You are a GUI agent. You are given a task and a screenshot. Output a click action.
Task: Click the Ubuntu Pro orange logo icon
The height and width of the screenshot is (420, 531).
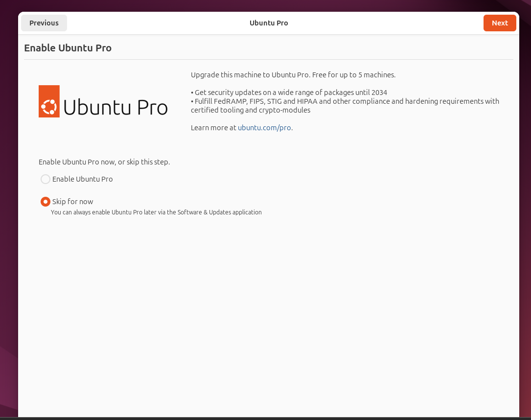click(x=49, y=101)
